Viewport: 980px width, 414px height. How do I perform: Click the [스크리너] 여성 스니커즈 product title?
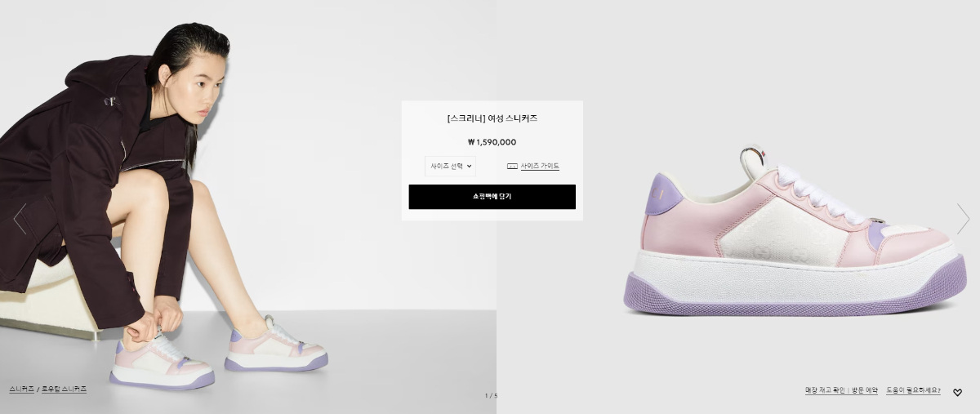tap(492, 118)
